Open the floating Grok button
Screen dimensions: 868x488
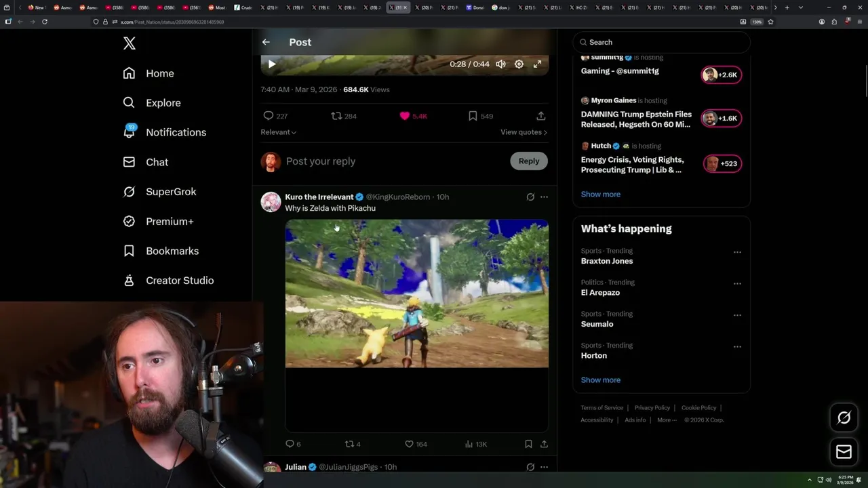pos(844,418)
